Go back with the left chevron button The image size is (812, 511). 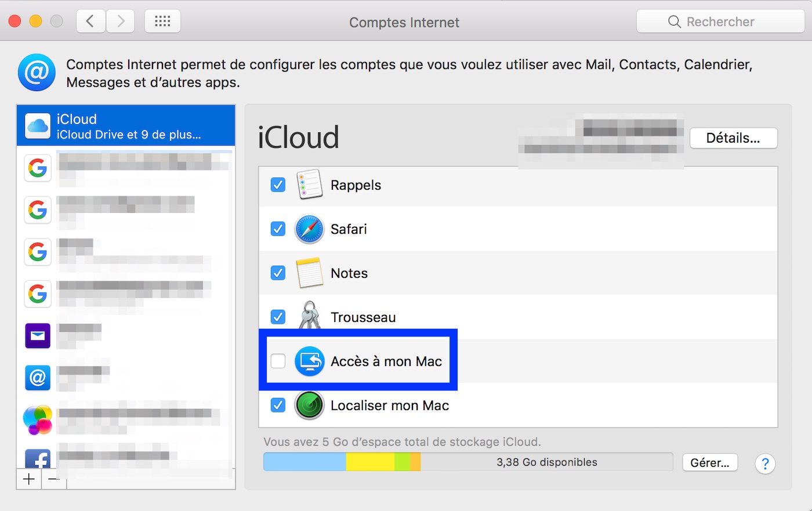coord(91,21)
